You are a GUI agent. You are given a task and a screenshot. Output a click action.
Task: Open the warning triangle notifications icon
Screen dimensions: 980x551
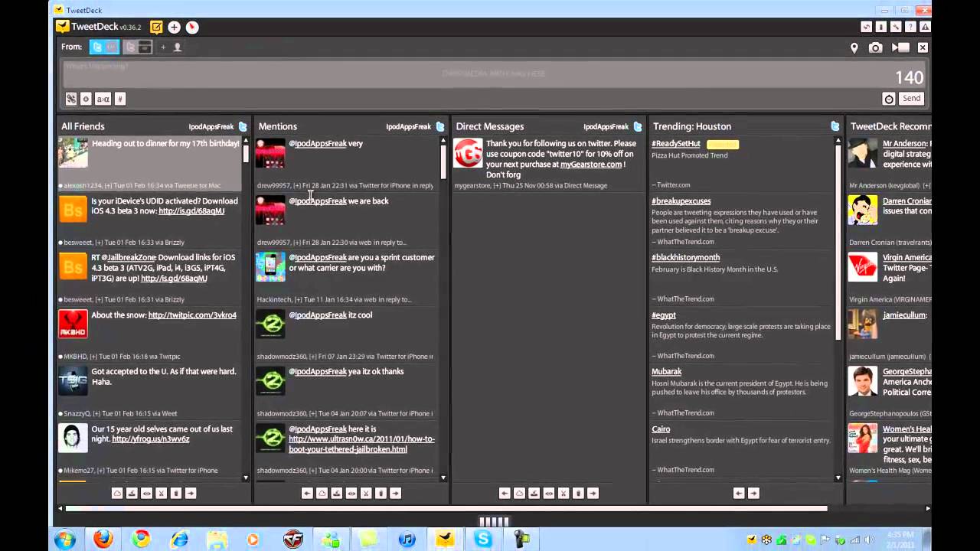(925, 27)
